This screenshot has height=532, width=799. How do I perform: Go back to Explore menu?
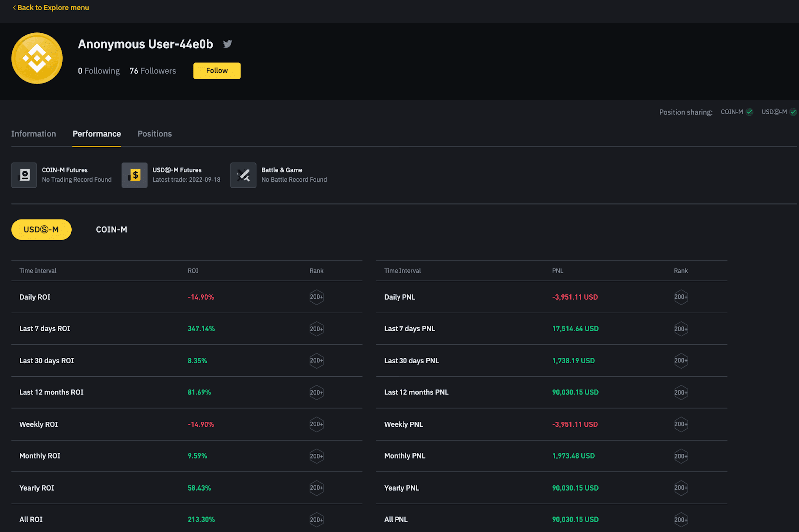point(51,8)
